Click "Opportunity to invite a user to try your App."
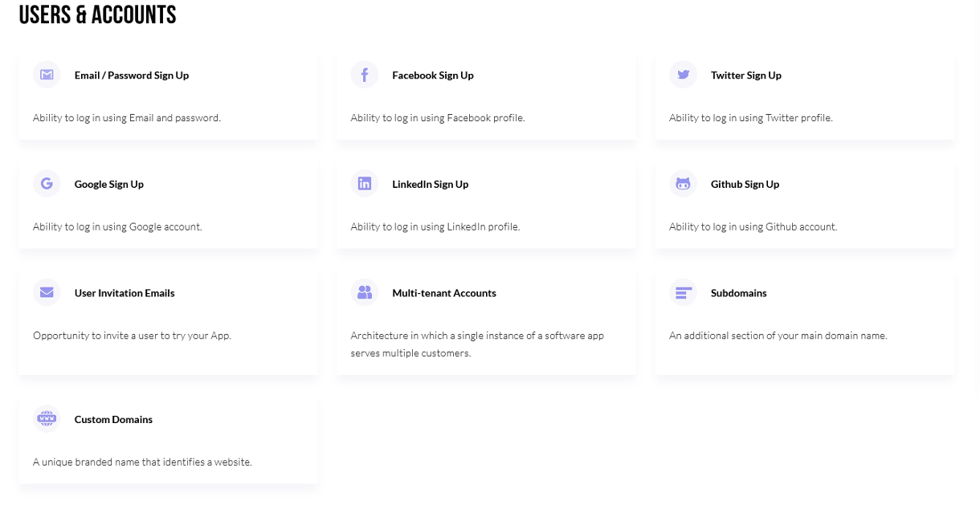 (x=132, y=336)
